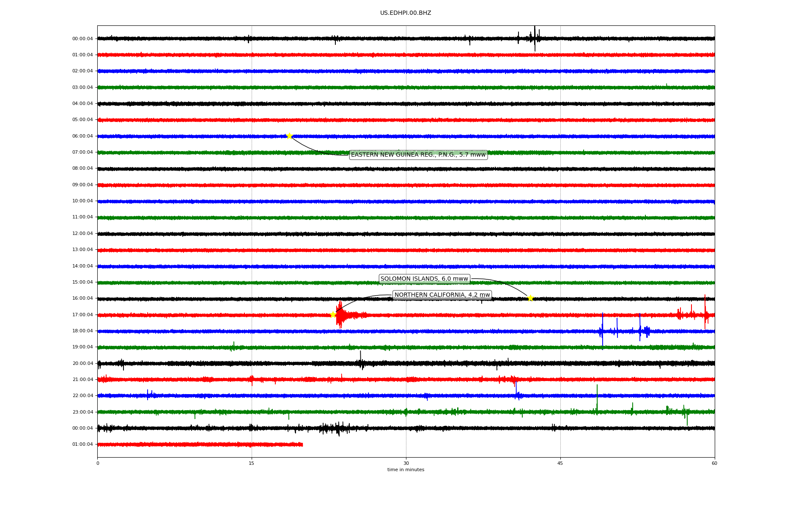The height and width of the screenshot is (508, 812).
Task: Click the 'time in minutes' axis label
Action: 406,469
